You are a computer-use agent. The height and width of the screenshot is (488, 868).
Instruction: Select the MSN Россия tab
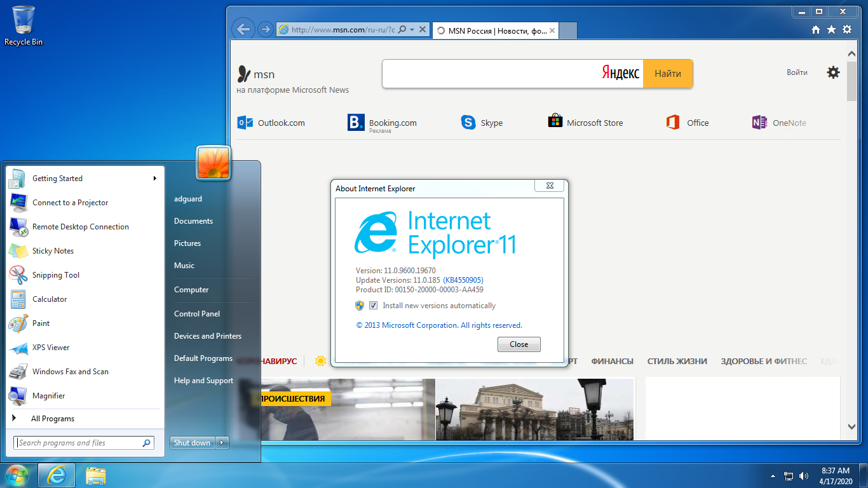[496, 30]
